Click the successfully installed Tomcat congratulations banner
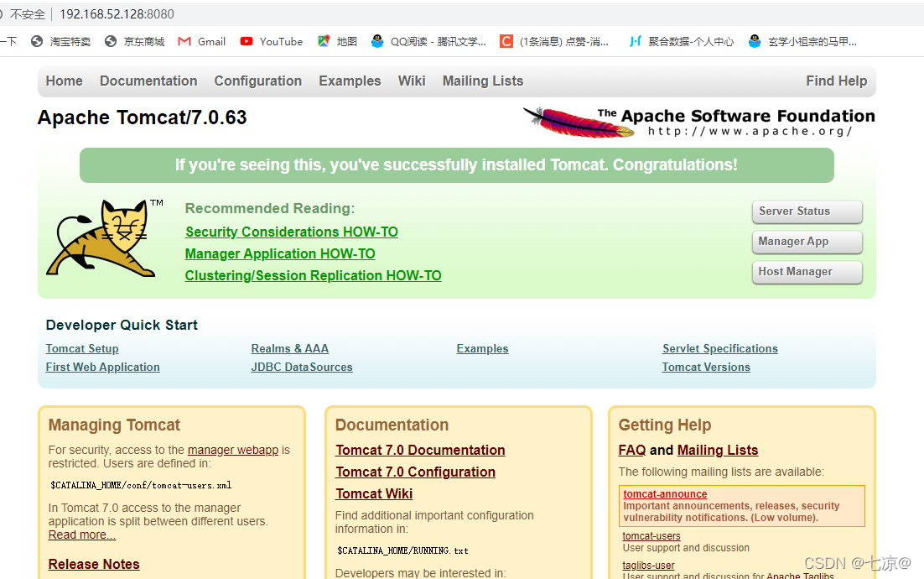 [x=457, y=165]
